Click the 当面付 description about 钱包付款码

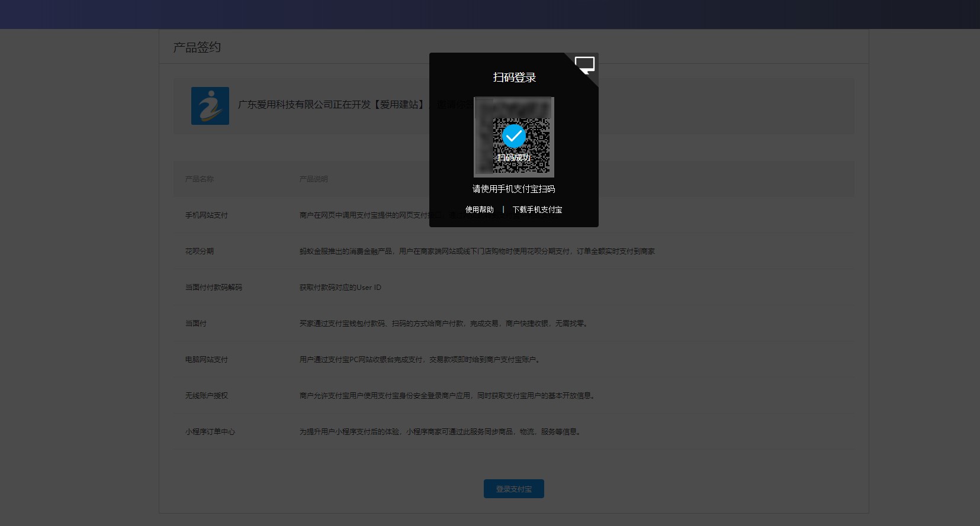(444, 324)
